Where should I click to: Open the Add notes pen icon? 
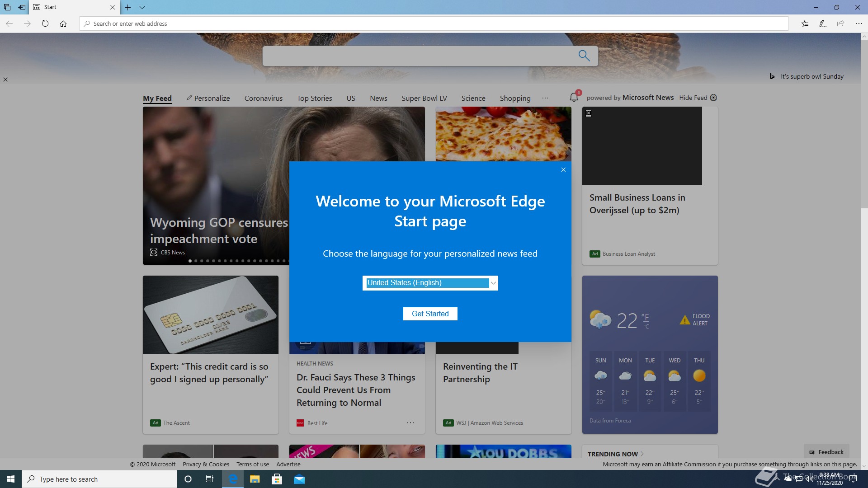823,23
